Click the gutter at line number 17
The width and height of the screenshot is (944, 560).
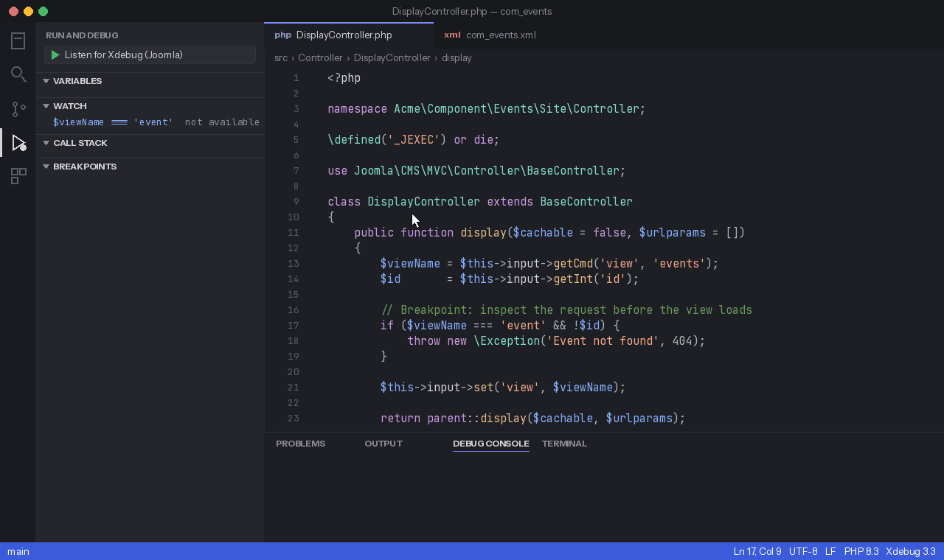click(294, 325)
